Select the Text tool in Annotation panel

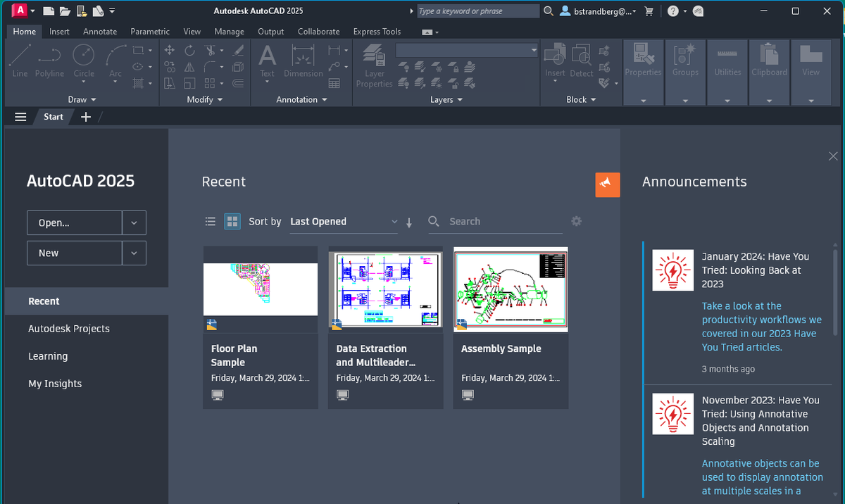click(x=267, y=61)
